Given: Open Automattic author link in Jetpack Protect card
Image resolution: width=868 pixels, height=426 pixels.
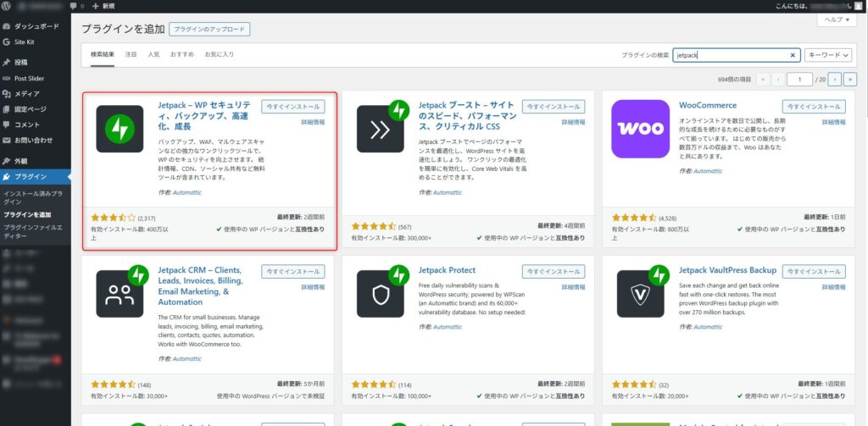Looking at the screenshot, I should [448, 327].
